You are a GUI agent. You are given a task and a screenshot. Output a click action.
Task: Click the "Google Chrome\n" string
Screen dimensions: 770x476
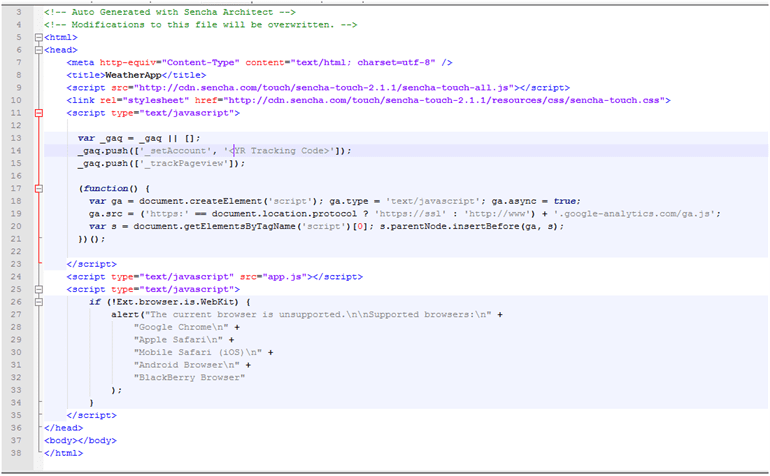pos(181,327)
